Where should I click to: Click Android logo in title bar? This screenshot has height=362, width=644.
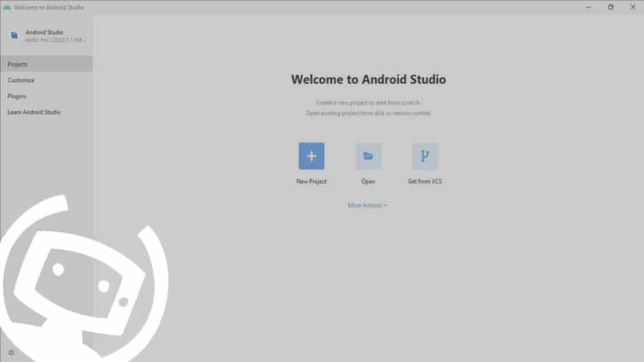click(x=7, y=7)
